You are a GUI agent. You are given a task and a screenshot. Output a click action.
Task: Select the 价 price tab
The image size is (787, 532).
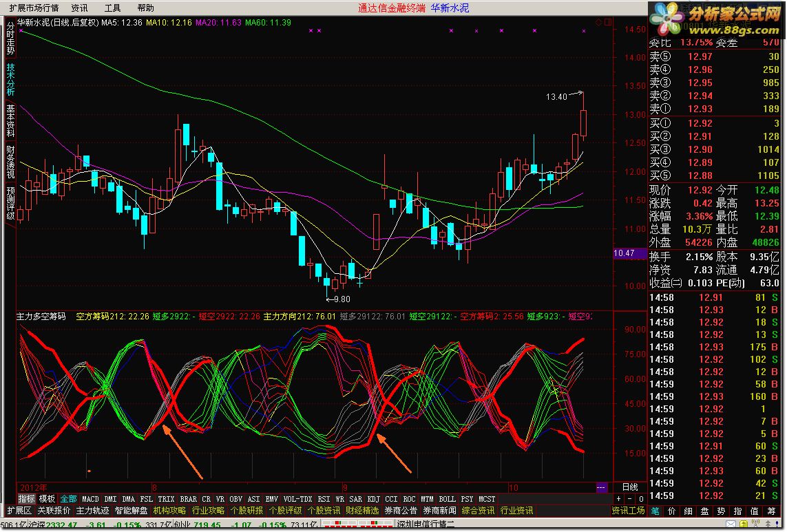pos(672,511)
